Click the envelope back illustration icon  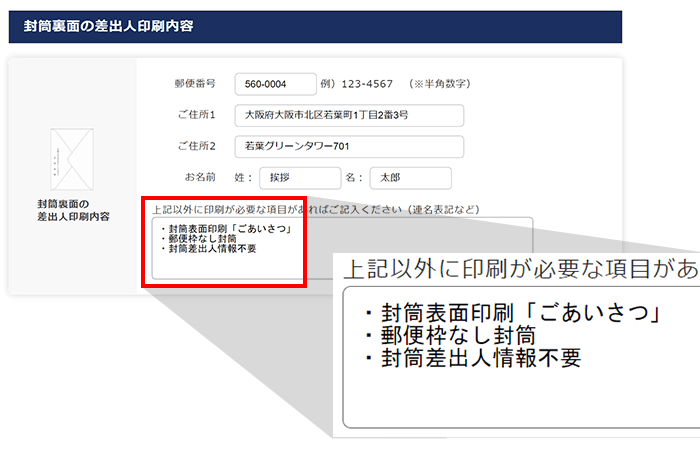(x=72, y=159)
